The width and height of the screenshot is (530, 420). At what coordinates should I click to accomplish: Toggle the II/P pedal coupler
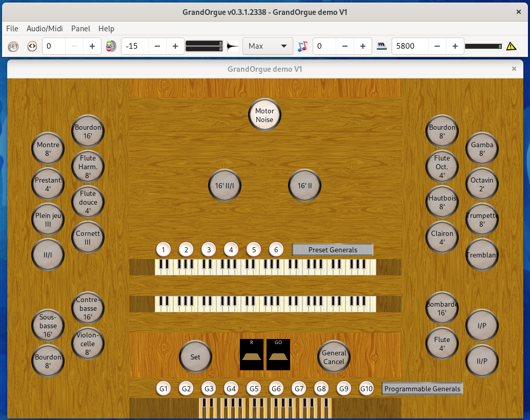482,361
